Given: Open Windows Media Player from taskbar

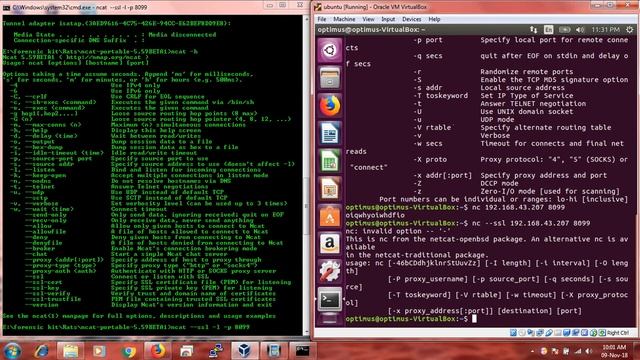Looking at the screenshot, I should (x=99, y=351).
